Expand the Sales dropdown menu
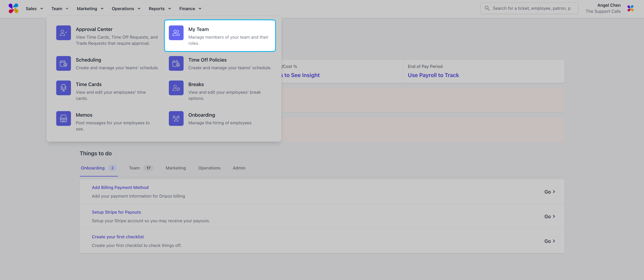The image size is (644, 280). (x=34, y=9)
